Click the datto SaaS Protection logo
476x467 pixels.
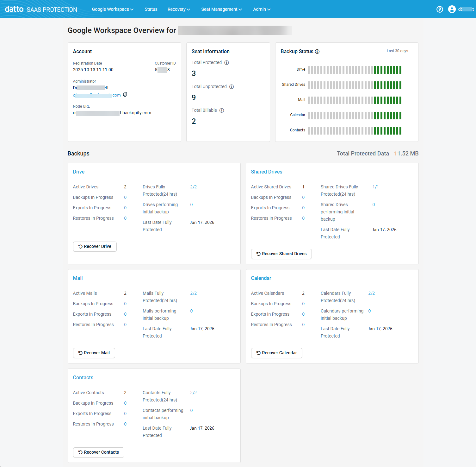(x=41, y=9)
